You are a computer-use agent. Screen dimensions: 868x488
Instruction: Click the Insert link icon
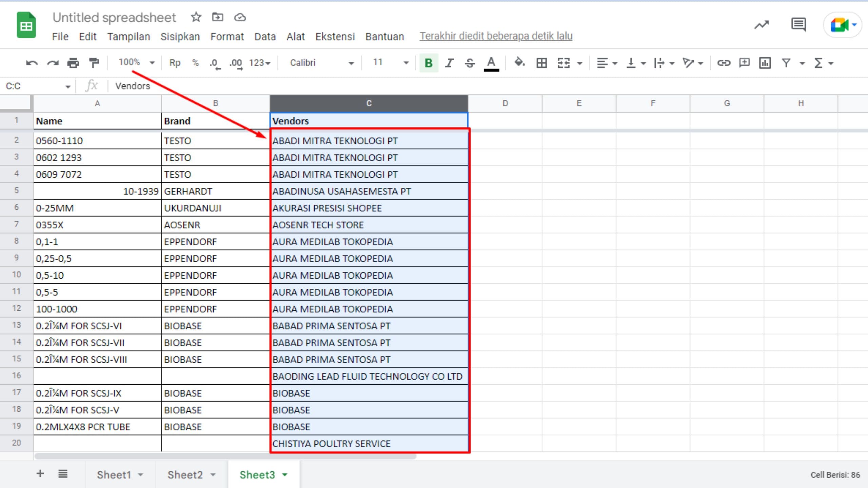724,63
